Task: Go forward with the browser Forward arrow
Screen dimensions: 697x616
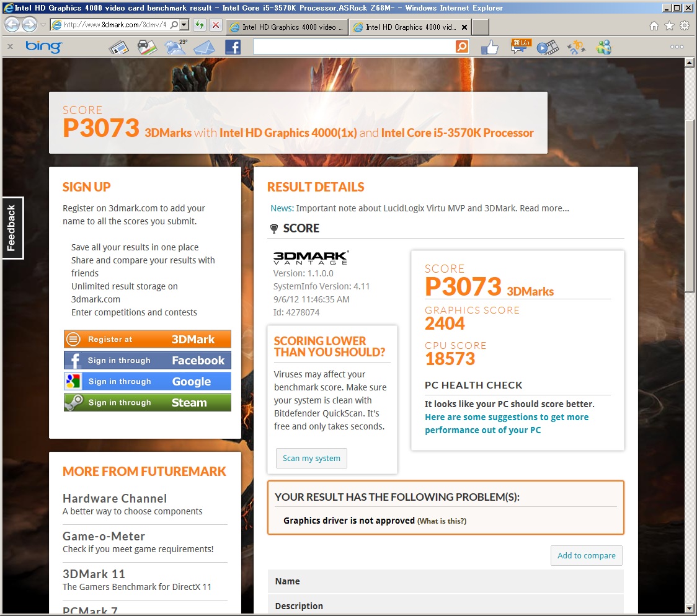Action: click(29, 24)
